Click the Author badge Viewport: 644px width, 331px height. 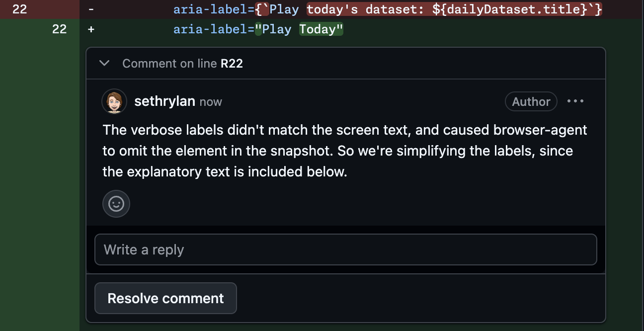coord(531,101)
